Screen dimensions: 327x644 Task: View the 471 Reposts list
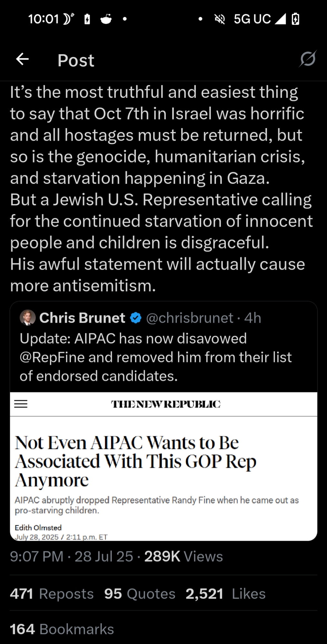(52, 594)
